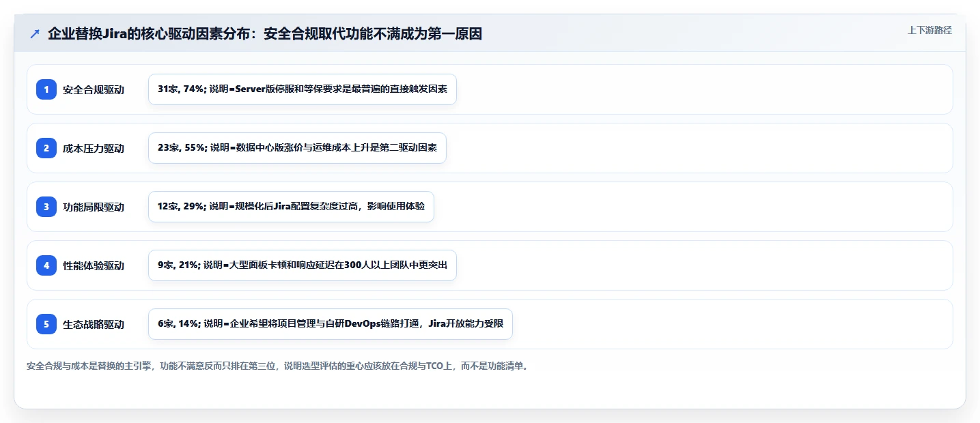Viewport: 980px width, 423px height.
Task: Click the number 2 badge for 成本压力驱动
Action: 46,148
